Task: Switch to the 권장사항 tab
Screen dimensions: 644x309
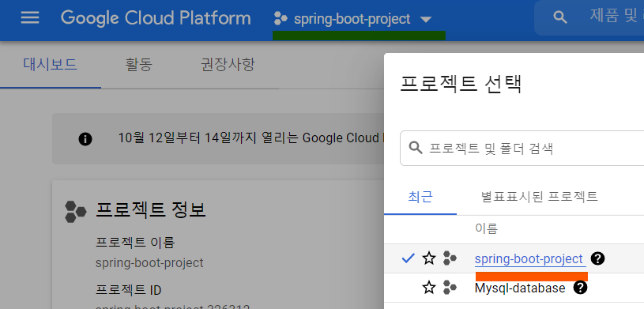Action: click(228, 65)
